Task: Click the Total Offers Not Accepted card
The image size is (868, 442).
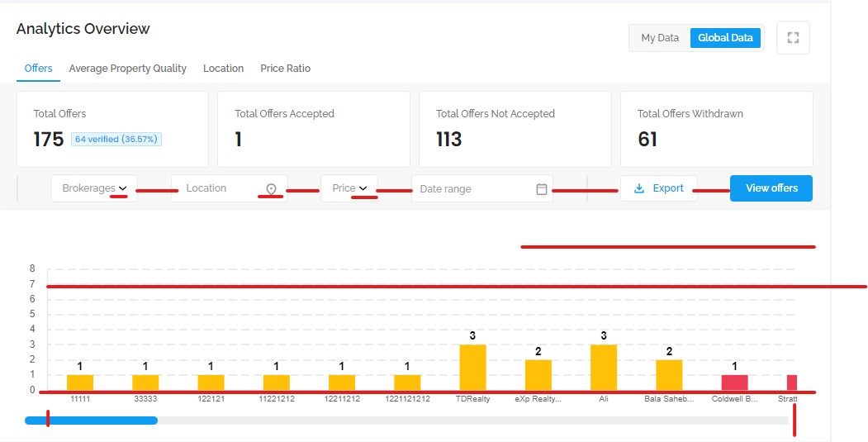Action: pyautogui.click(x=515, y=129)
